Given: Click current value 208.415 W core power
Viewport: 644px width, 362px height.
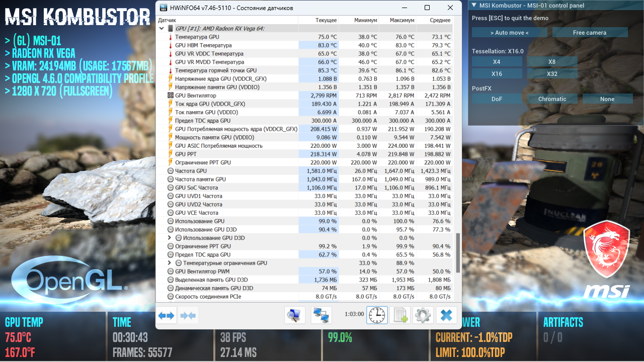Looking at the screenshot, I should coord(322,129).
